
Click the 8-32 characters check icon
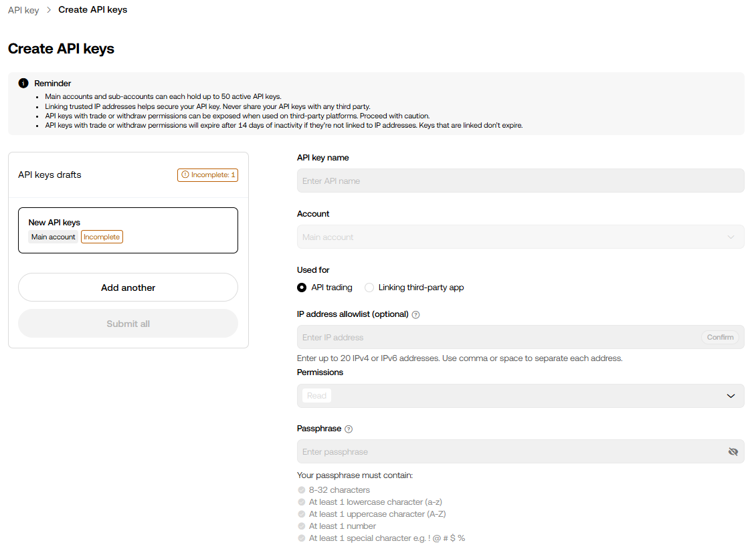(302, 490)
